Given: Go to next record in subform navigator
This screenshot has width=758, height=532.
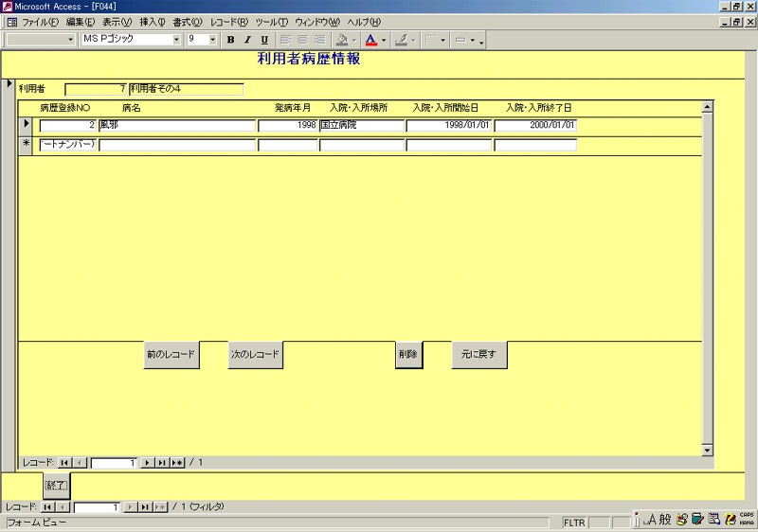Looking at the screenshot, I should tap(147, 463).
